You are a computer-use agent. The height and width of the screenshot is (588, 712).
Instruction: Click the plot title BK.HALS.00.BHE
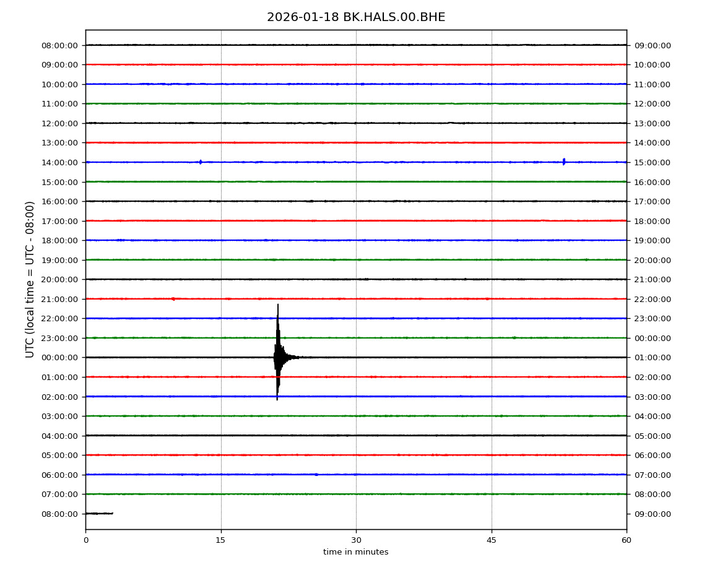[x=356, y=17]
